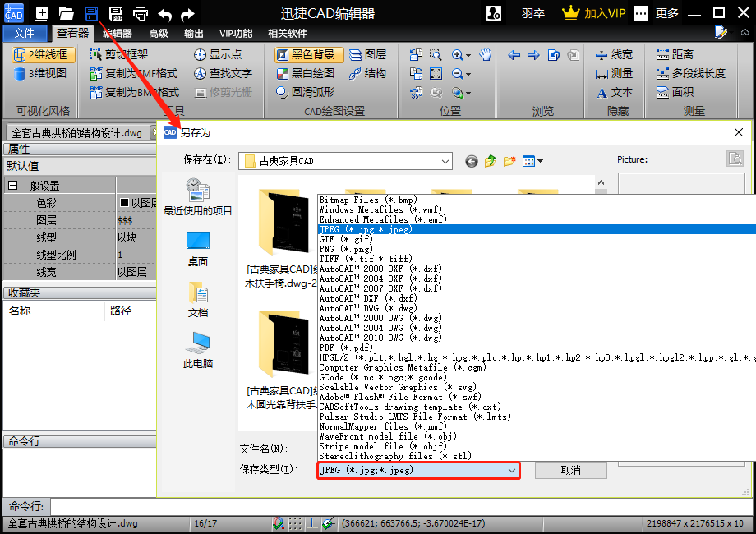Click the Print icon in title bar
The width and height of the screenshot is (756, 534).
(x=141, y=13)
